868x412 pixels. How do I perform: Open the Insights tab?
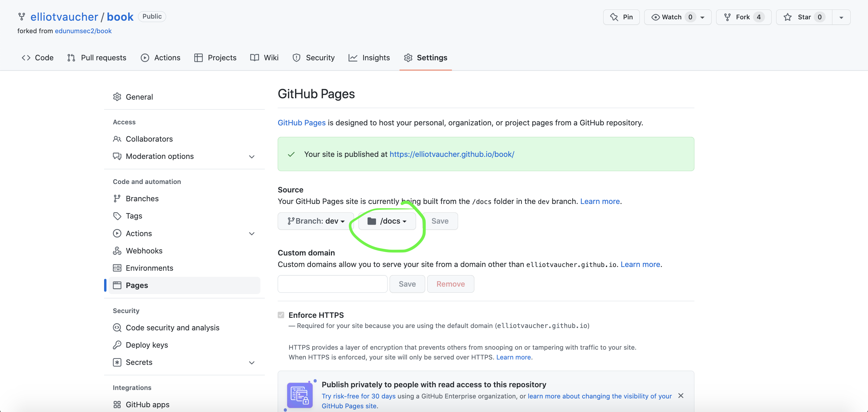pyautogui.click(x=369, y=58)
